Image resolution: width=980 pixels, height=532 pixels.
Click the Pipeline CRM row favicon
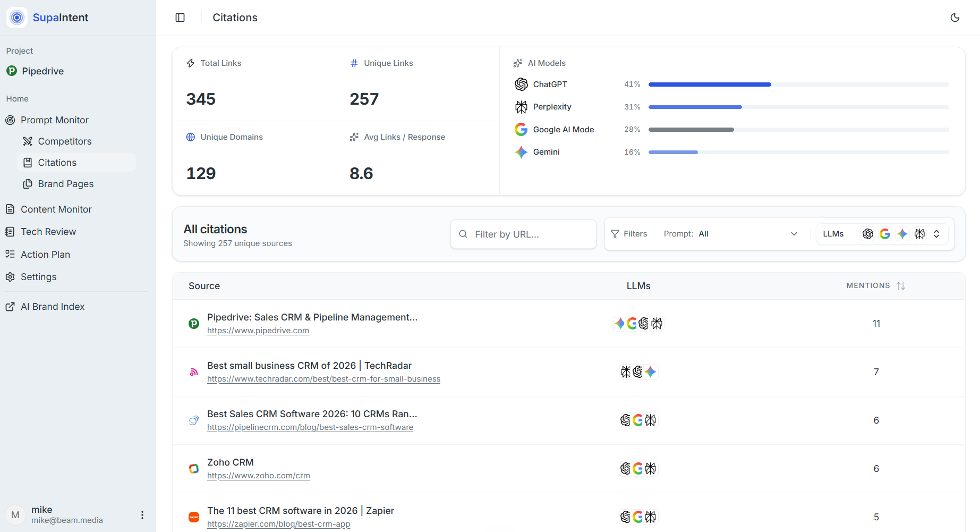point(194,420)
